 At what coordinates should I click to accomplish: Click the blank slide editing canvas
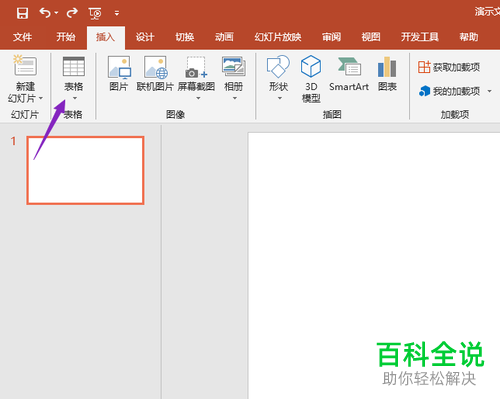point(374,265)
